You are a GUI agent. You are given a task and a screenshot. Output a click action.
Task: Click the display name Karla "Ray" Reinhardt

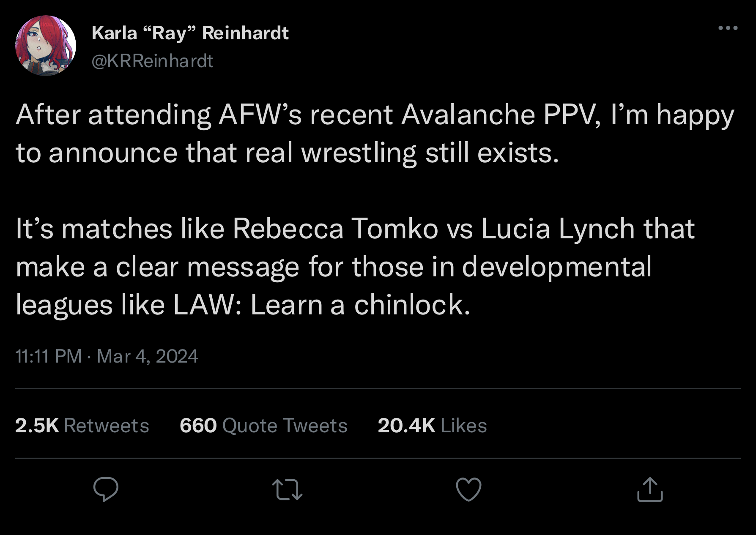(190, 33)
